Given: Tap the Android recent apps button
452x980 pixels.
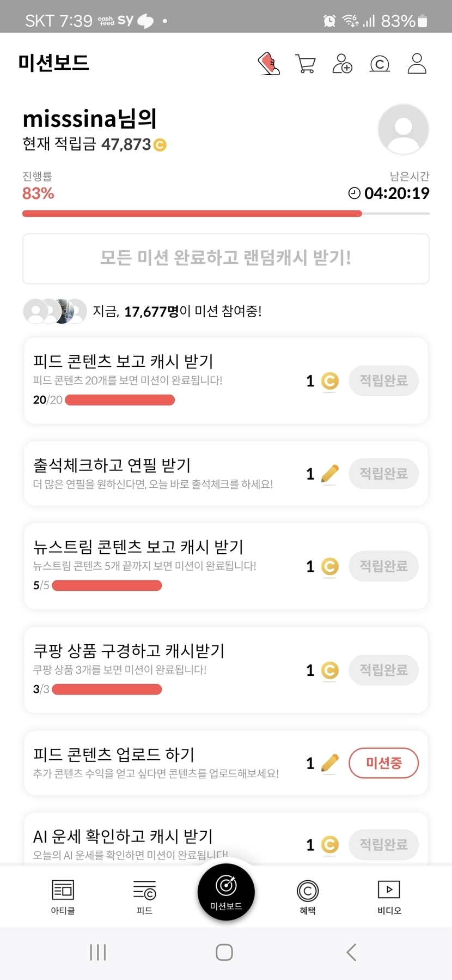Looking at the screenshot, I should point(98,952).
